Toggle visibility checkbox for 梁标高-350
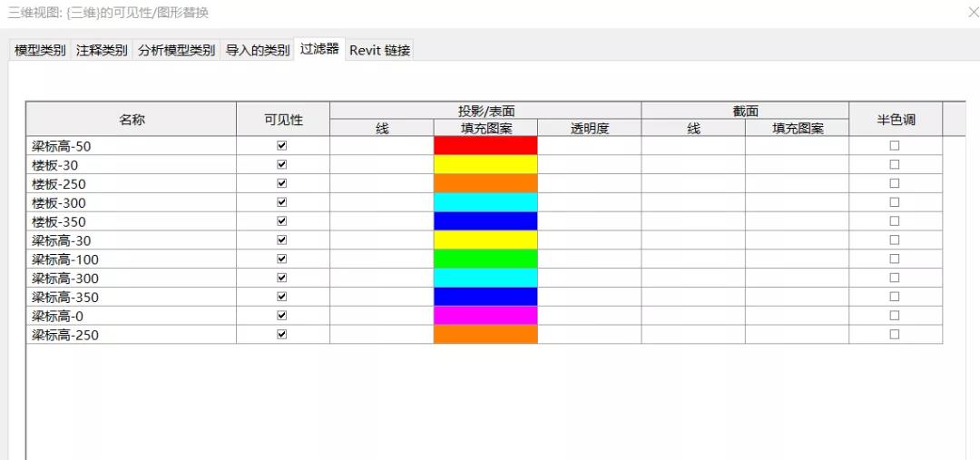The width and height of the screenshot is (980, 460). coord(282,297)
